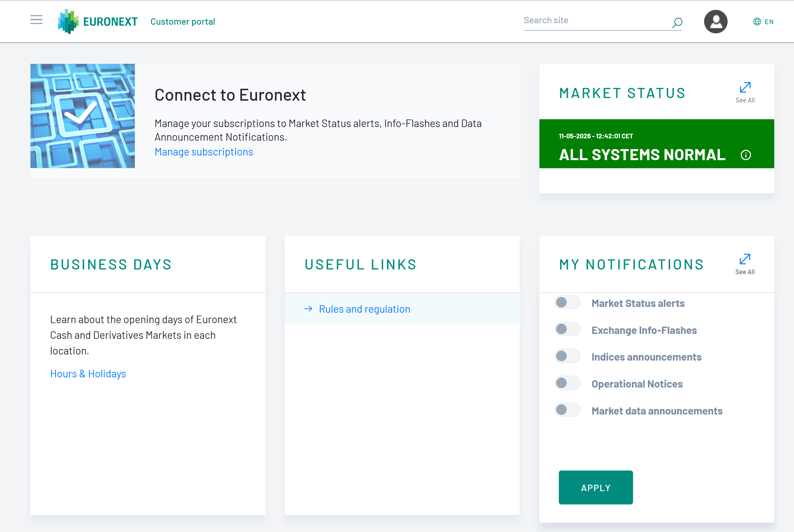
Task: Click the All Systems Normal info icon
Action: [x=746, y=155]
